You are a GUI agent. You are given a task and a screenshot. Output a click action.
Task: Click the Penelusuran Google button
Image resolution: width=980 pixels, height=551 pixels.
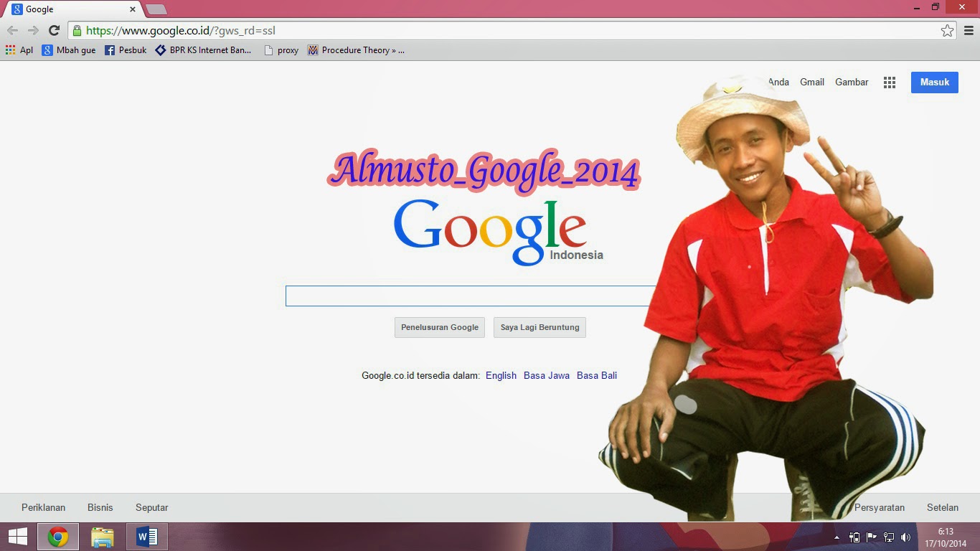click(440, 327)
